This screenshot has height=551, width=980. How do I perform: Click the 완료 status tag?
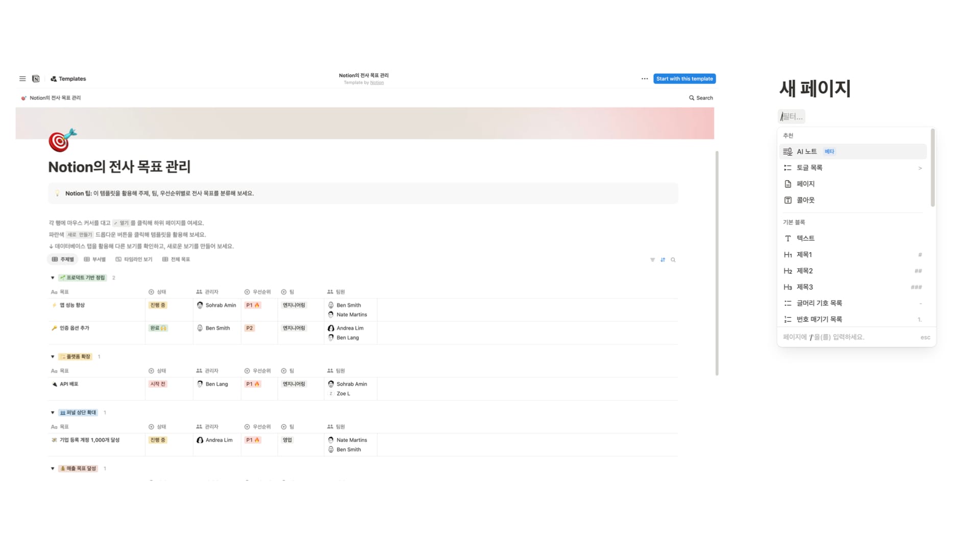pos(158,328)
